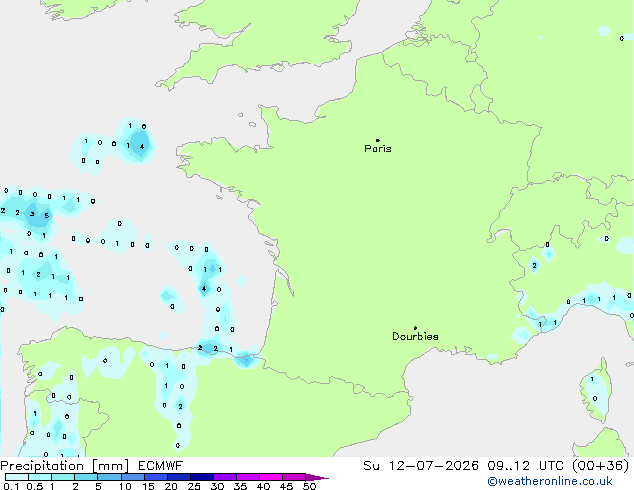The height and width of the screenshot is (490, 634).
Task: Click the 'Precipitation [mm]' title text
Action: pos(65,466)
